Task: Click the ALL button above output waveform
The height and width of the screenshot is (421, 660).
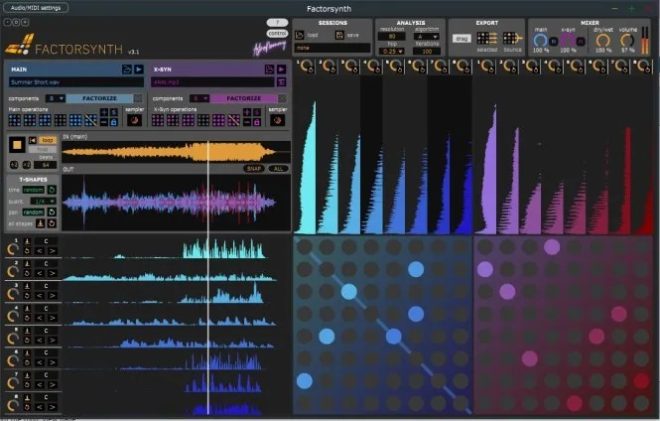Action: (278, 168)
